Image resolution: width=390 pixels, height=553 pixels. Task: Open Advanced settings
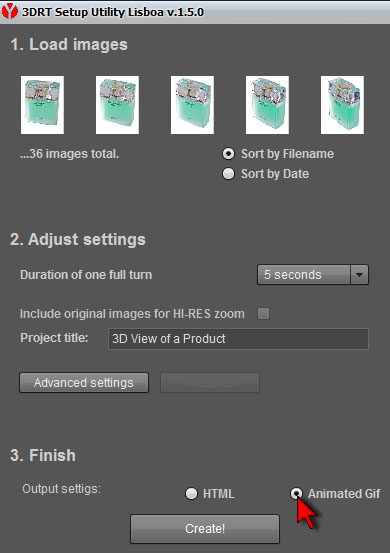[x=84, y=383]
